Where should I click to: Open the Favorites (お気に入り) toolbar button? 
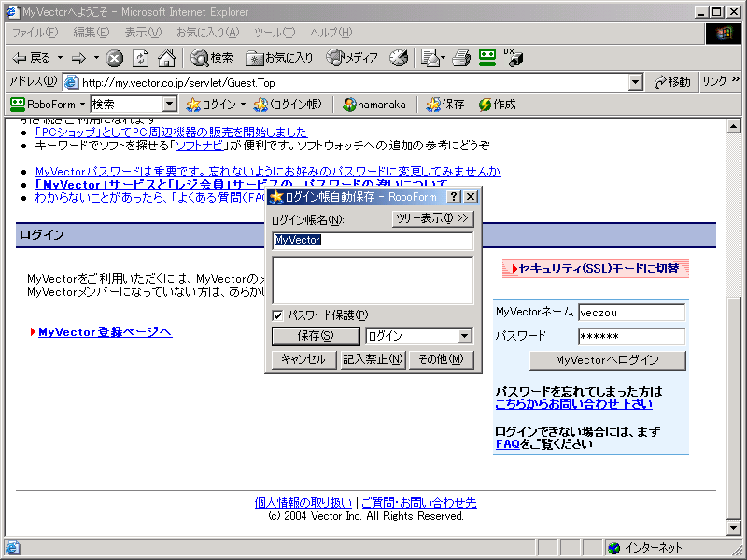pos(279,58)
